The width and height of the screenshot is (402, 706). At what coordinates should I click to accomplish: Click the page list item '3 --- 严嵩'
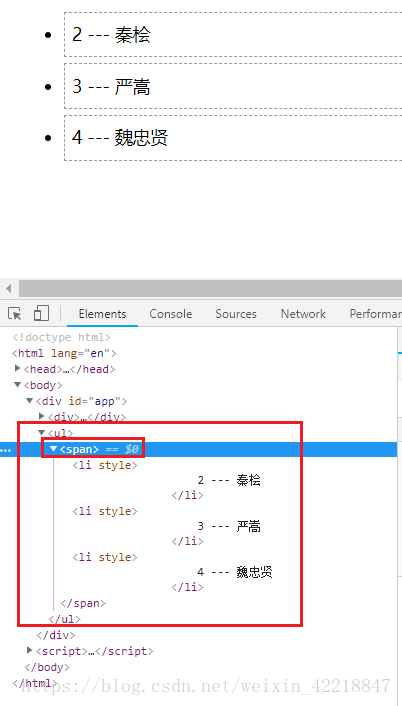pyautogui.click(x=233, y=86)
